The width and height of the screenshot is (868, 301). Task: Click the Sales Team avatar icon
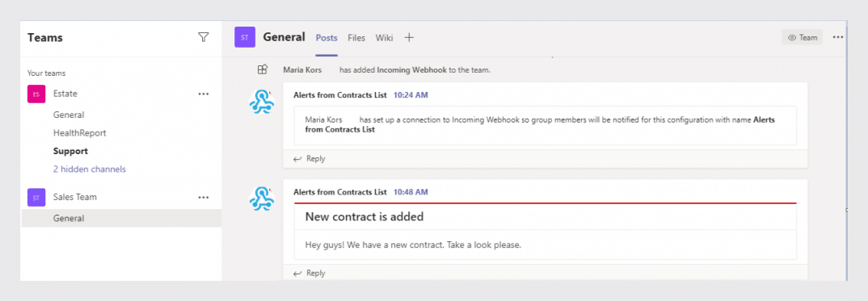pyautogui.click(x=36, y=197)
